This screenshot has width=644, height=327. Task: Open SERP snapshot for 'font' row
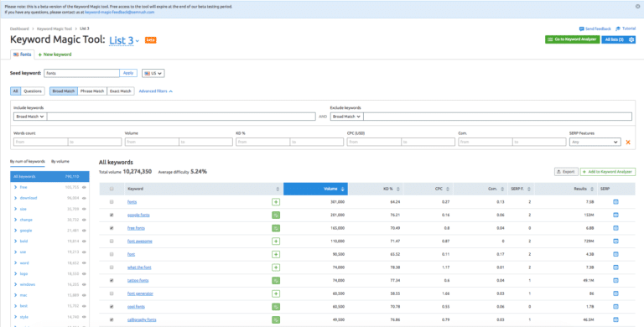(615, 254)
